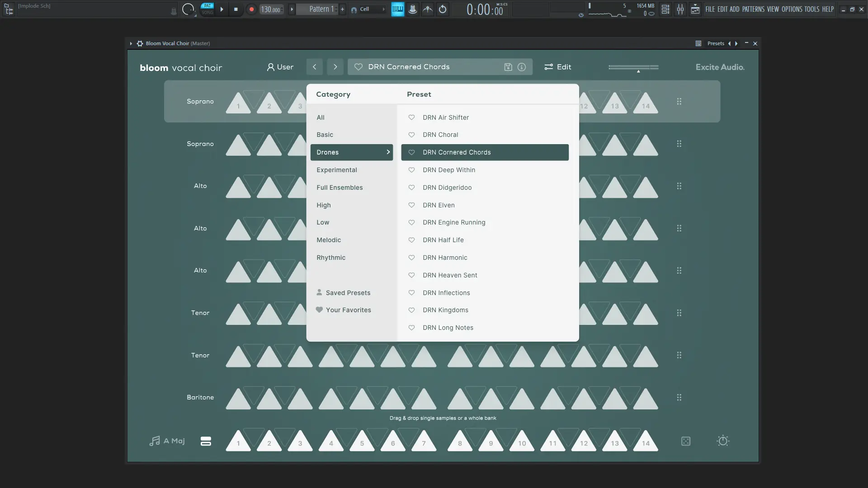Open the preset info icon
The width and height of the screenshot is (868, 488).
[522, 67]
